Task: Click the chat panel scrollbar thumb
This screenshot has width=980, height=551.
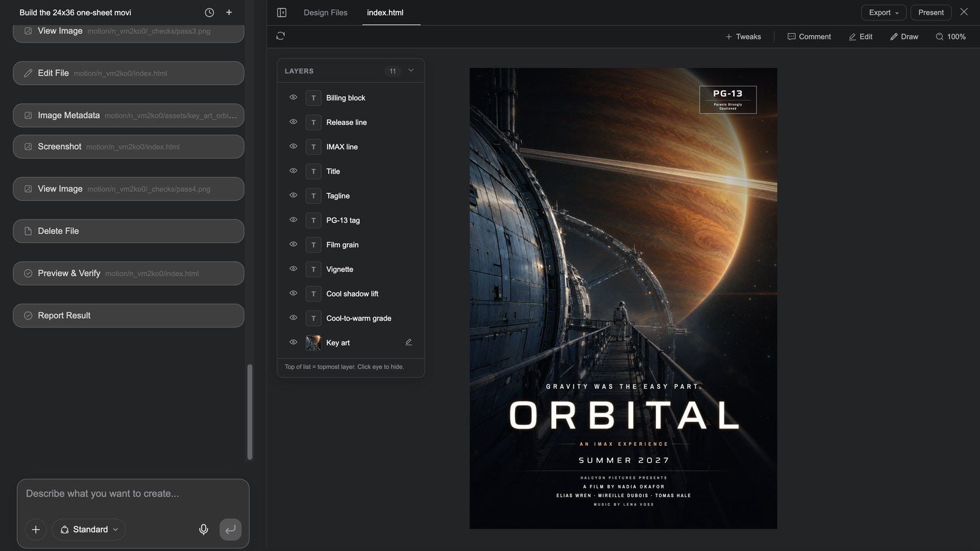Action: pyautogui.click(x=249, y=412)
